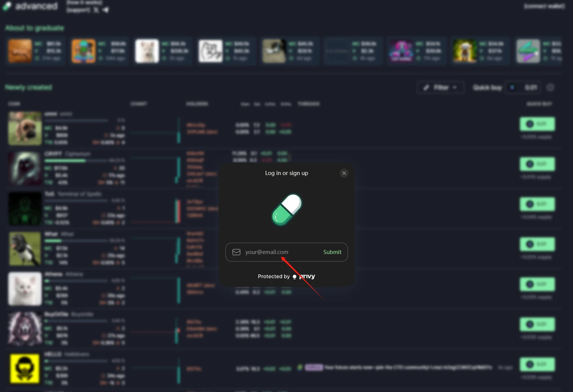Open the Telegram icon in header
The height and width of the screenshot is (392, 573).
tap(106, 10)
